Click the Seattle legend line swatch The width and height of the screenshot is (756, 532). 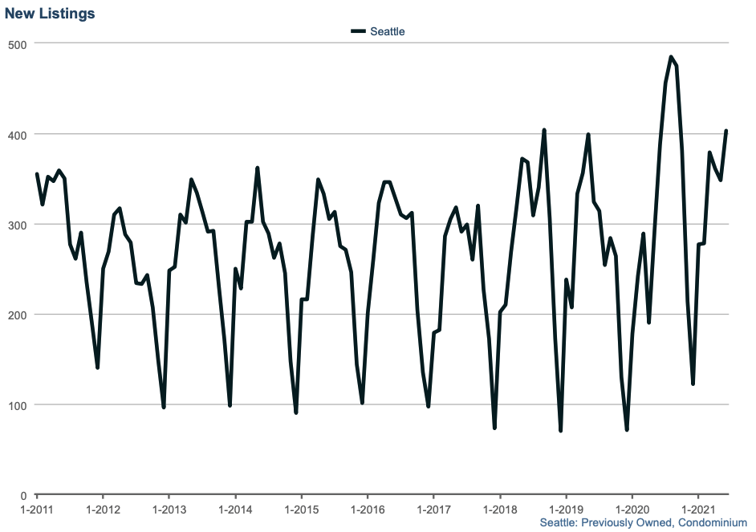[x=359, y=31]
